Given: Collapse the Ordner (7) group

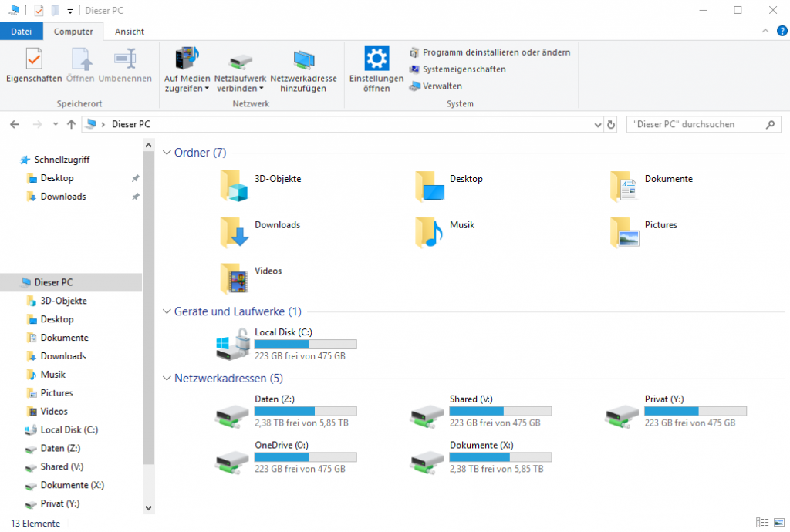Looking at the screenshot, I should pyautogui.click(x=167, y=153).
